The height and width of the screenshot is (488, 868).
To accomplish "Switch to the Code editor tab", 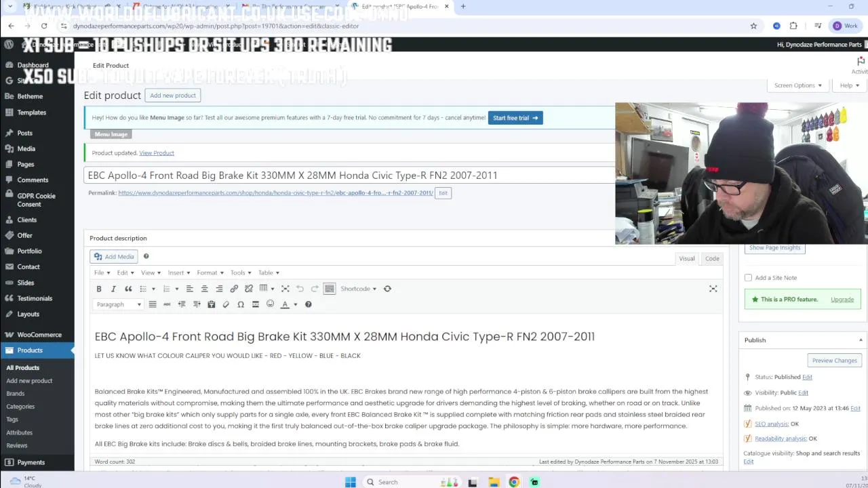I will coord(712,258).
